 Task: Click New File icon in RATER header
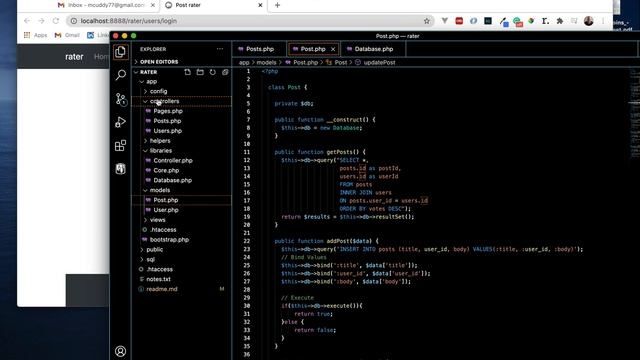coord(187,72)
